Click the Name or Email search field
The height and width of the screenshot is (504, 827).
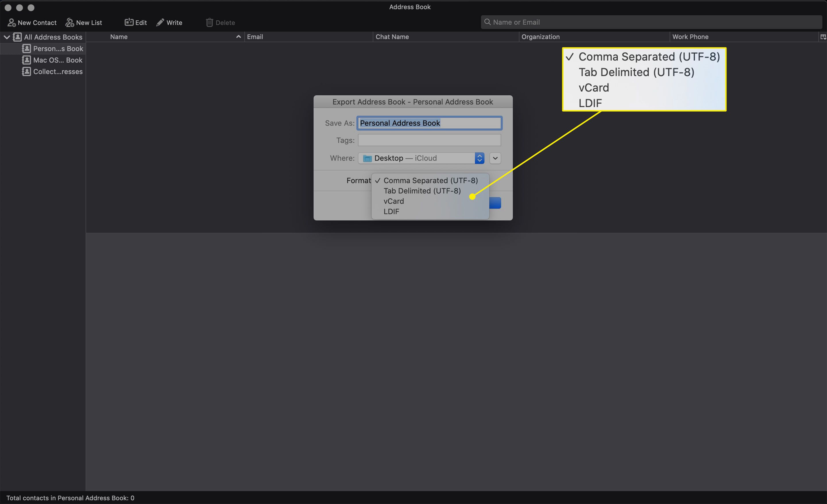651,22
